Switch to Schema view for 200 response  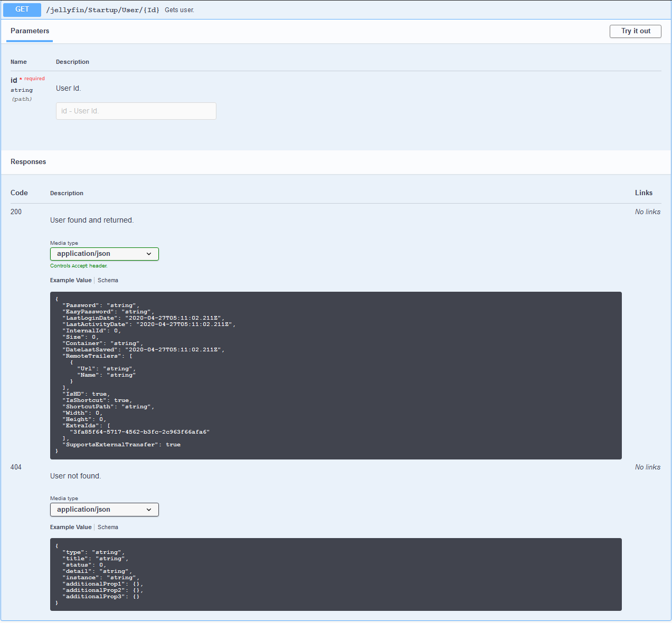[108, 280]
